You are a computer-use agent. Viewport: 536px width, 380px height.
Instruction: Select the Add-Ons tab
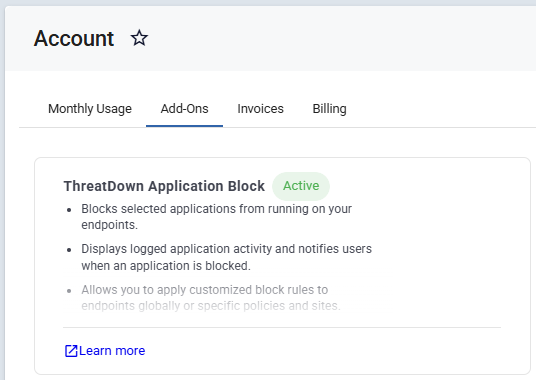coord(184,109)
